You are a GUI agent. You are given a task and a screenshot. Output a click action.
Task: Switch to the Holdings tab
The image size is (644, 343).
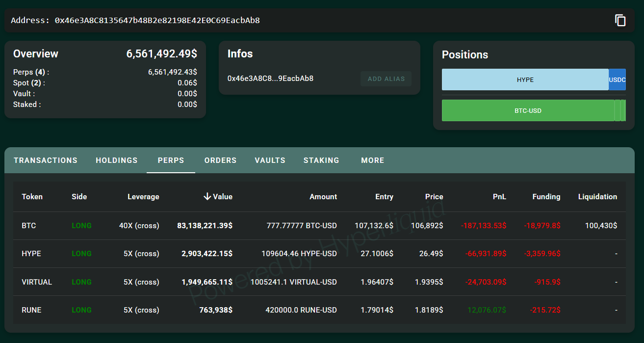pos(117,160)
